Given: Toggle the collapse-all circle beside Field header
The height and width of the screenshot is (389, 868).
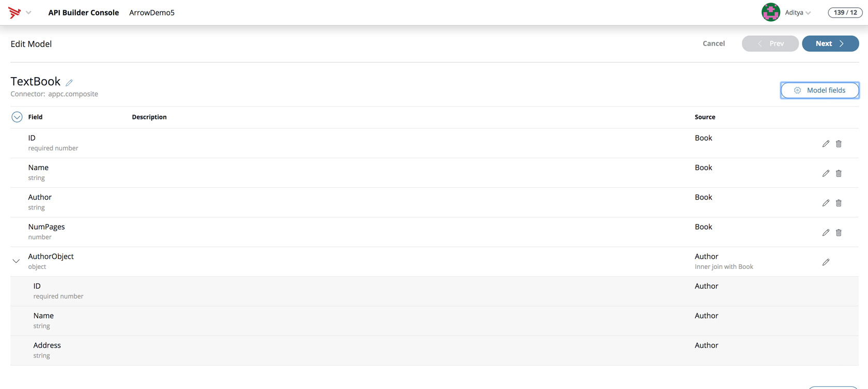Looking at the screenshot, I should click(17, 117).
